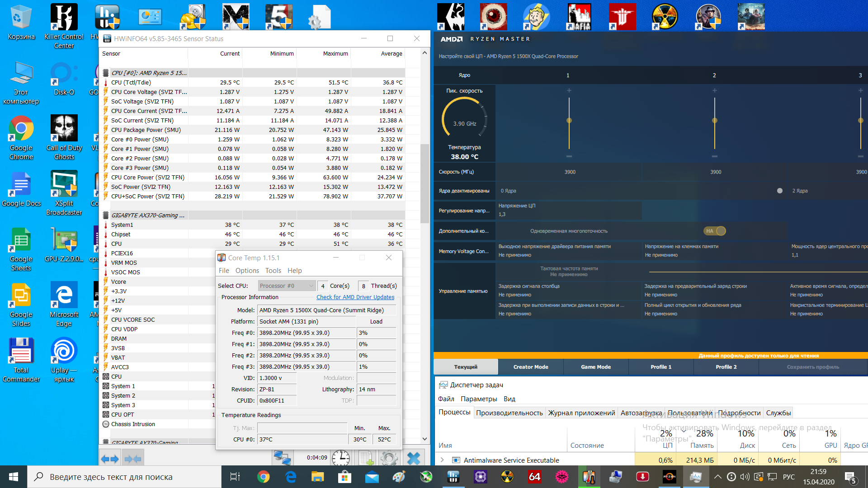Open Google Chrome from taskbar
868x488 pixels.
click(264, 477)
